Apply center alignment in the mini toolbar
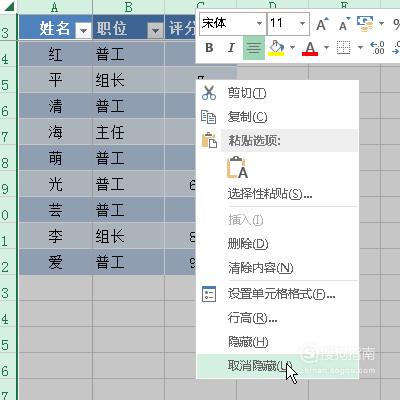 pyautogui.click(x=254, y=48)
